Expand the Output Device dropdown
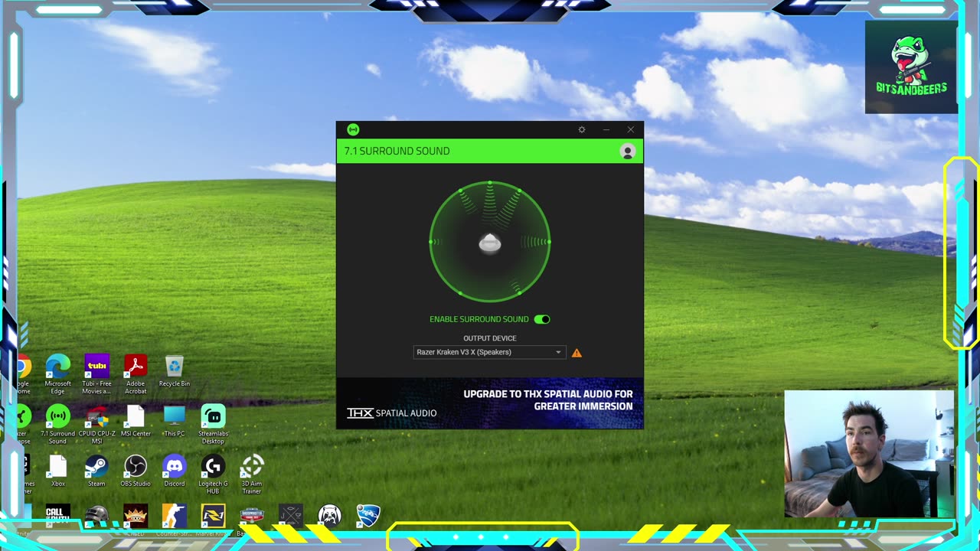Image resolution: width=980 pixels, height=551 pixels. pyautogui.click(x=489, y=352)
